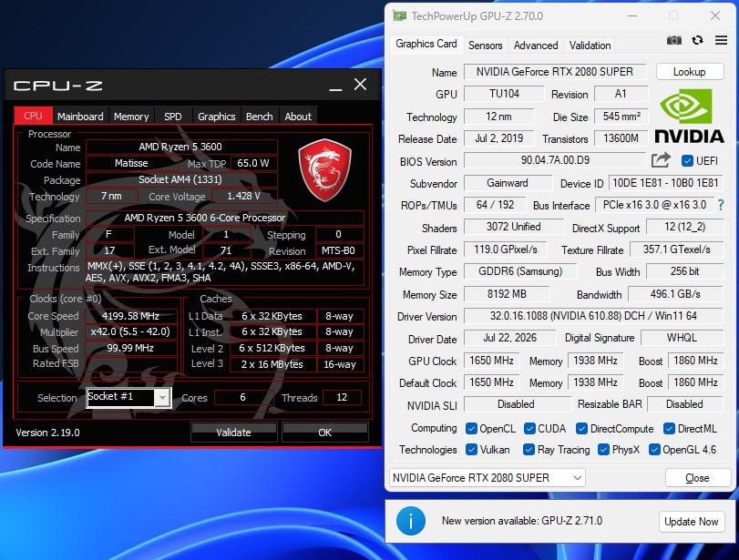
Task: Click the Lookup button
Action: click(690, 72)
